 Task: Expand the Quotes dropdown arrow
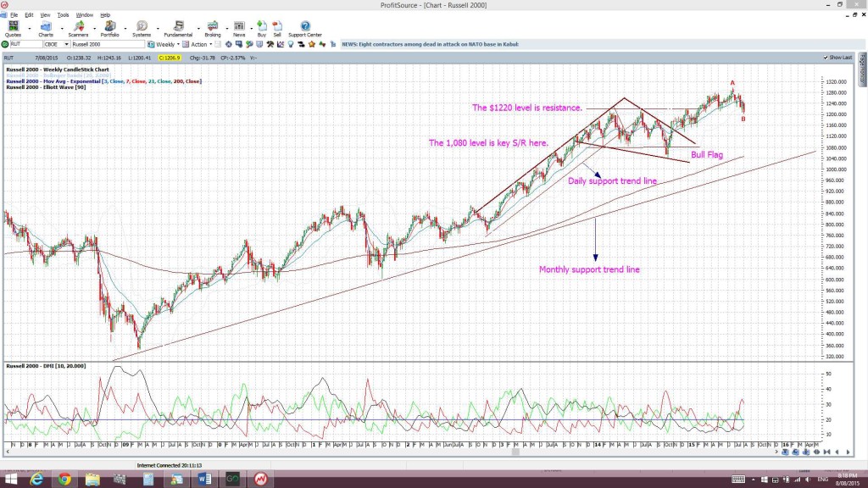tap(30, 28)
